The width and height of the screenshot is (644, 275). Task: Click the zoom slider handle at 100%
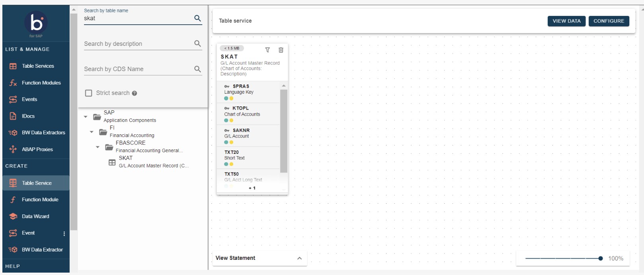click(x=600, y=259)
